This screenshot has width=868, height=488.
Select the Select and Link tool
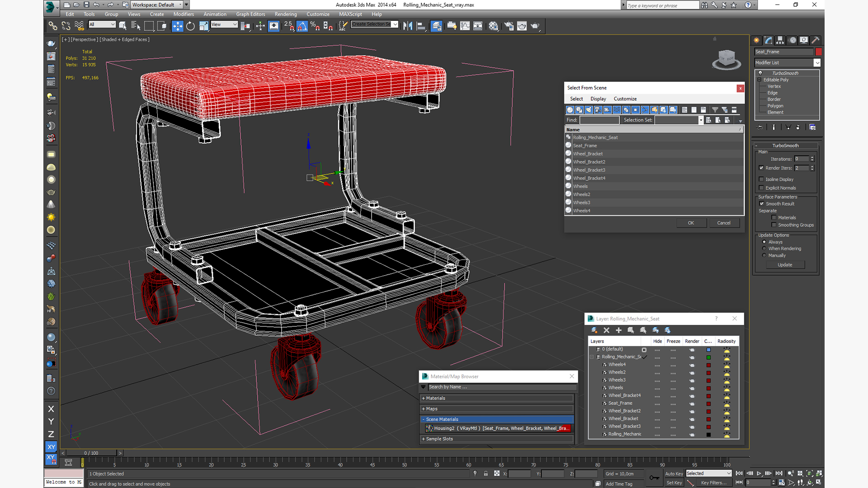[53, 26]
